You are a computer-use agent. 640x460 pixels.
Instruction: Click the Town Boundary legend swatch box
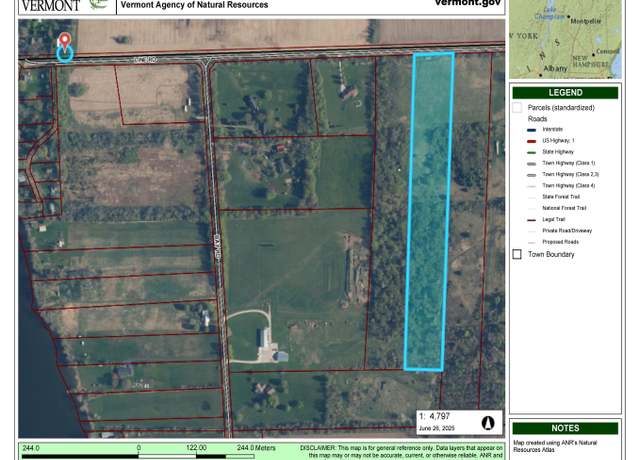(x=517, y=254)
